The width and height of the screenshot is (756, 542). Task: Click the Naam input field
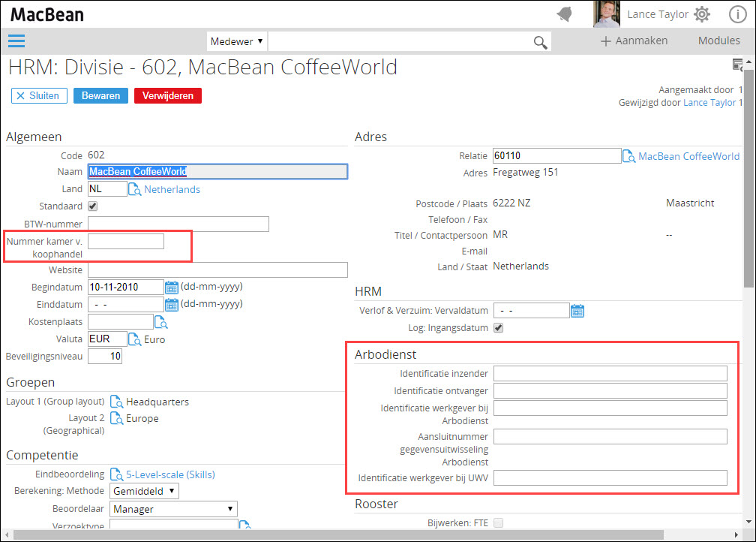click(x=217, y=172)
